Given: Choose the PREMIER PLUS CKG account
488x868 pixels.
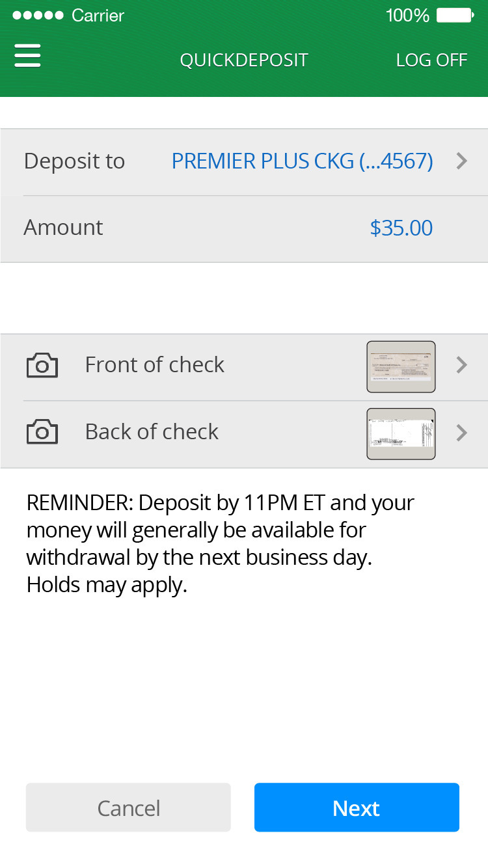Looking at the screenshot, I should pos(302,161).
